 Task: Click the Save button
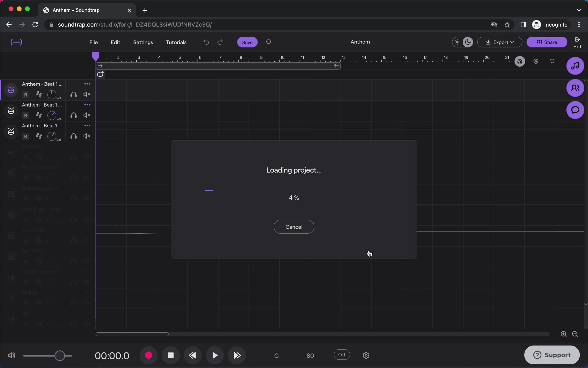(x=247, y=42)
